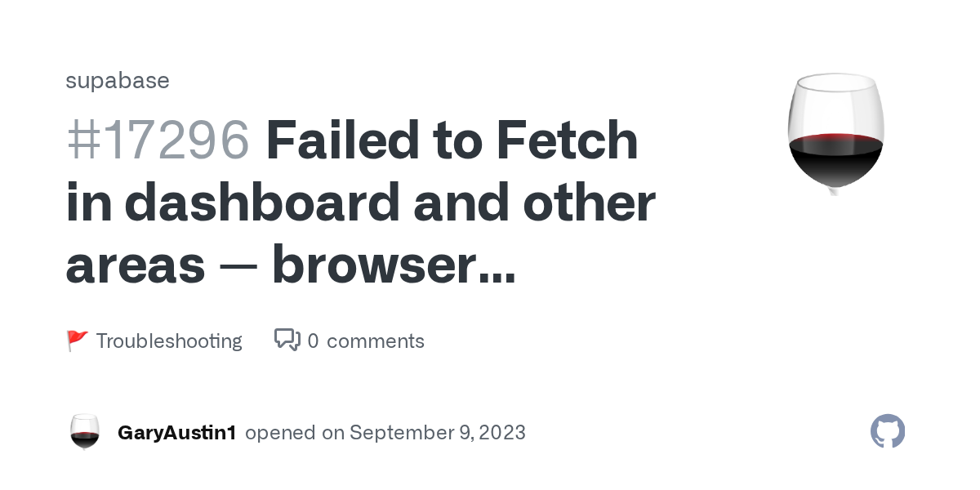
Task: Click the red flag icon
Action: 77,341
